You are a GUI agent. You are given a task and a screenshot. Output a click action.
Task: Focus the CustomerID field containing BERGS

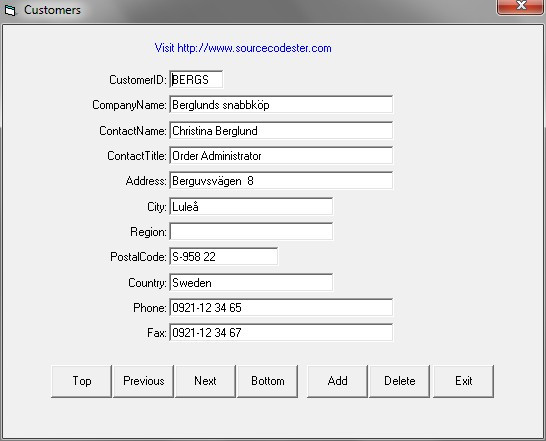click(x=196, y=80)
